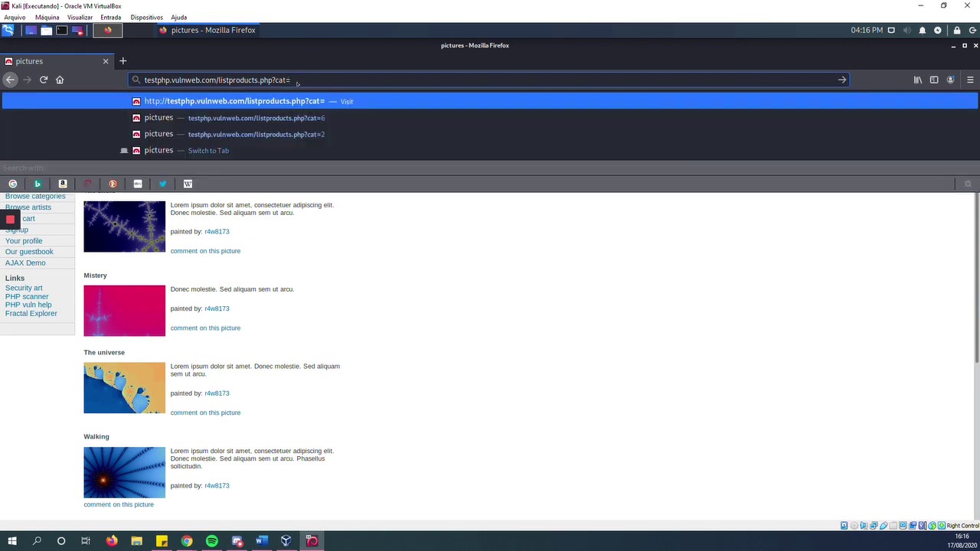Open Windows Task View
The height and width of the screenshot is (551, 980).
pyautogui.click(x=86, y=541)
